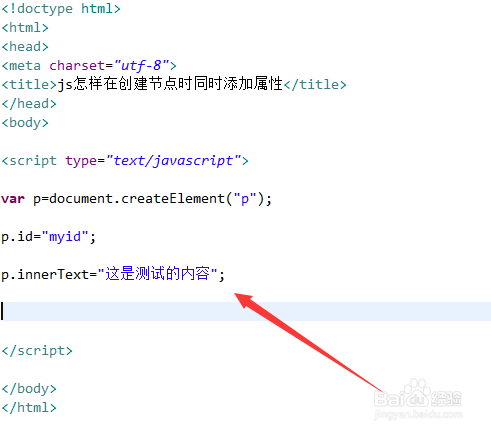Select the utf-8 charset value
The width and height of the screenshot is (491, 432).
tap(142, 66)
